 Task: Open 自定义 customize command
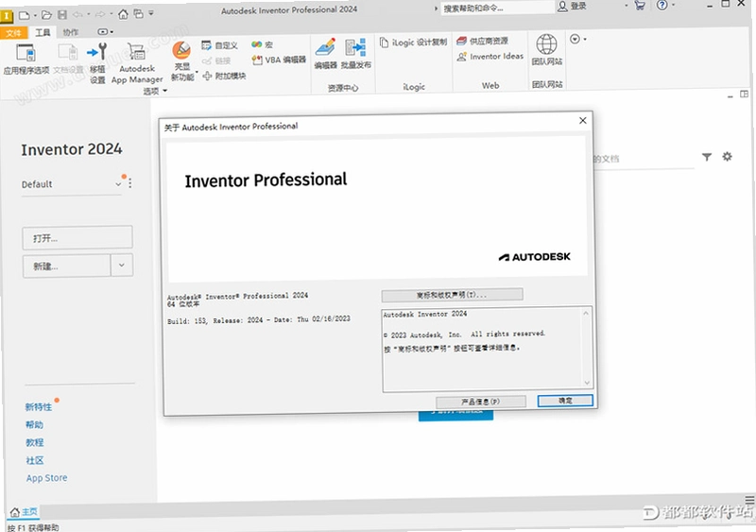coord(220,45)
